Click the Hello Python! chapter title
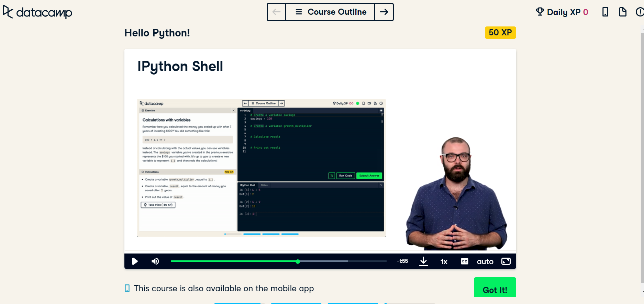This screenshot has width=644, height=304. 157,33
